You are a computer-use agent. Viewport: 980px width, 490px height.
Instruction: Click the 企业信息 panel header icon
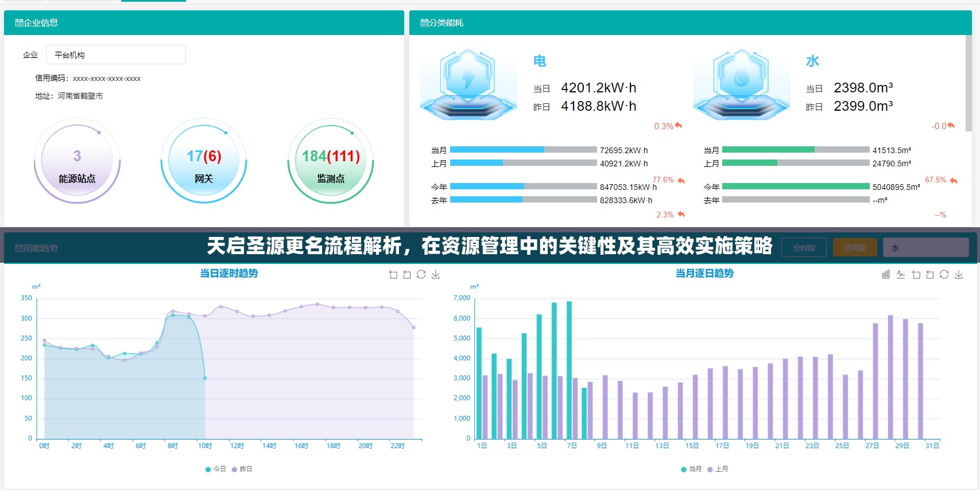(18, 23)
